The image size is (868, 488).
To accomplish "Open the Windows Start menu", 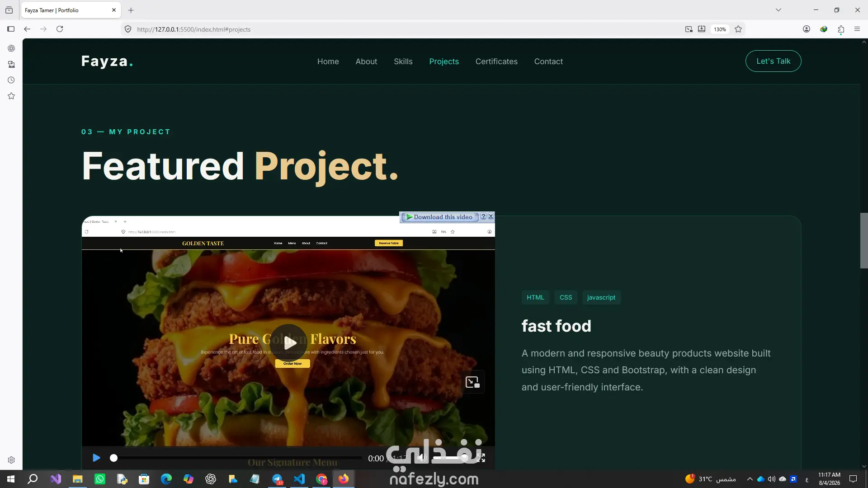I will (x=11, y=479).
